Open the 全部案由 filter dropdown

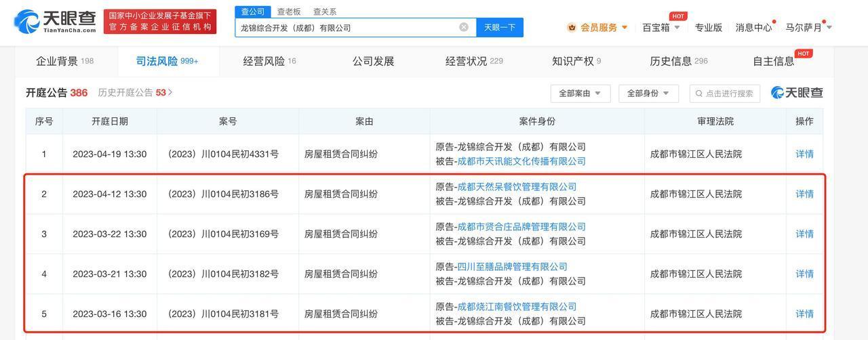tap(580, 93)
